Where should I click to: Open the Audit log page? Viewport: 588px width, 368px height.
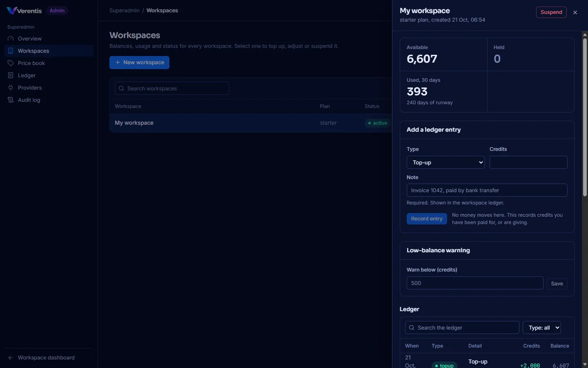(x=49, y=100)
